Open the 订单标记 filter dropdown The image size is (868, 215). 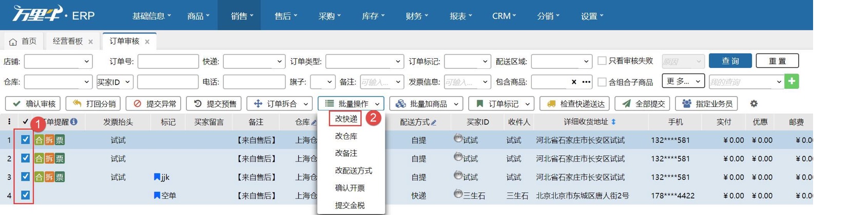(x=467, y=61)
